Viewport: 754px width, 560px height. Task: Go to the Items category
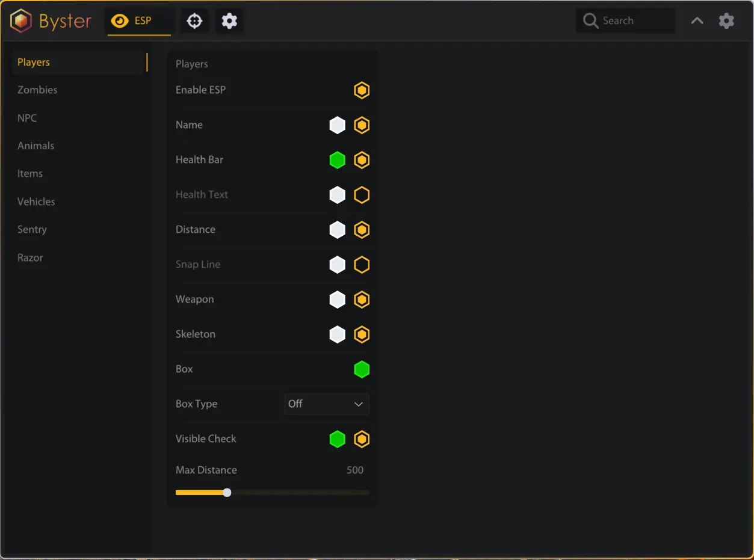point(30,174)
